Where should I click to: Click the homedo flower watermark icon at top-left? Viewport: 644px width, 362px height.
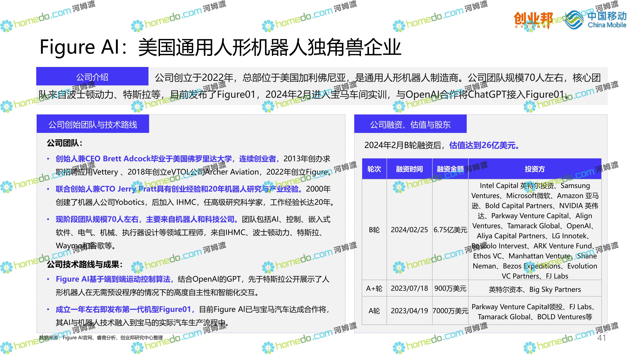pos(6,26)
